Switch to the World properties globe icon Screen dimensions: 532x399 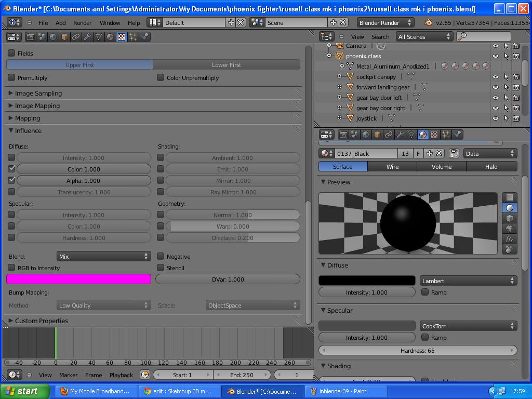[x=367, y=135]
